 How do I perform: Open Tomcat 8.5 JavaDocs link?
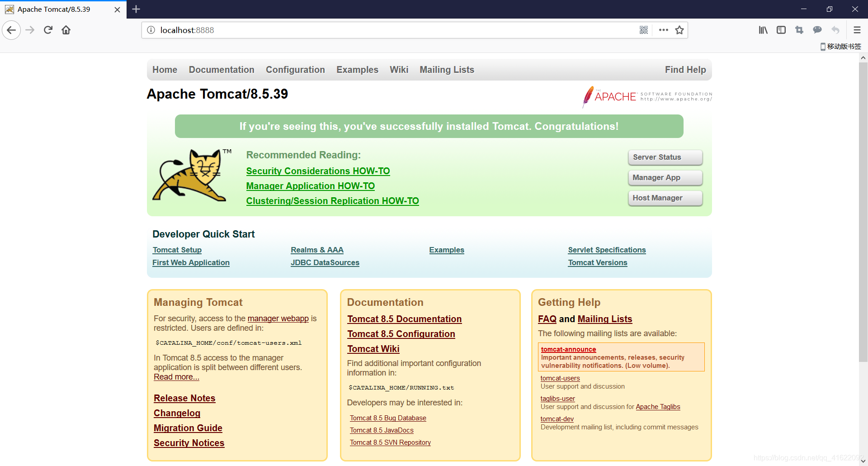coord(382,430)
